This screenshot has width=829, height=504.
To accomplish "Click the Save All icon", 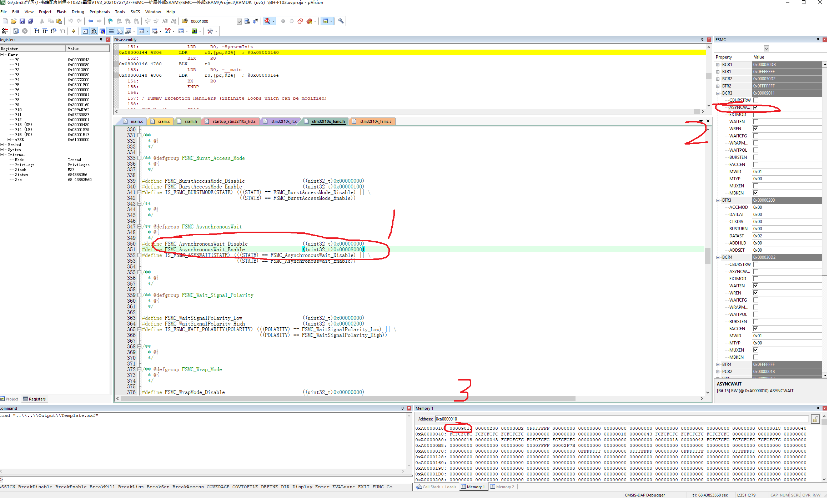I will click(31, 21).
